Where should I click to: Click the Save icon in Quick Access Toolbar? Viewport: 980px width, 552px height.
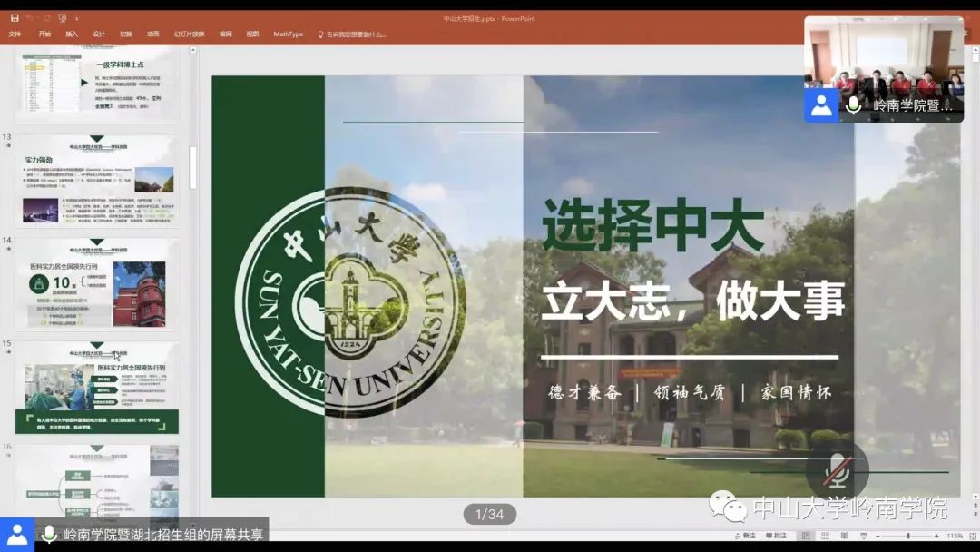click(x=16, y=17)
